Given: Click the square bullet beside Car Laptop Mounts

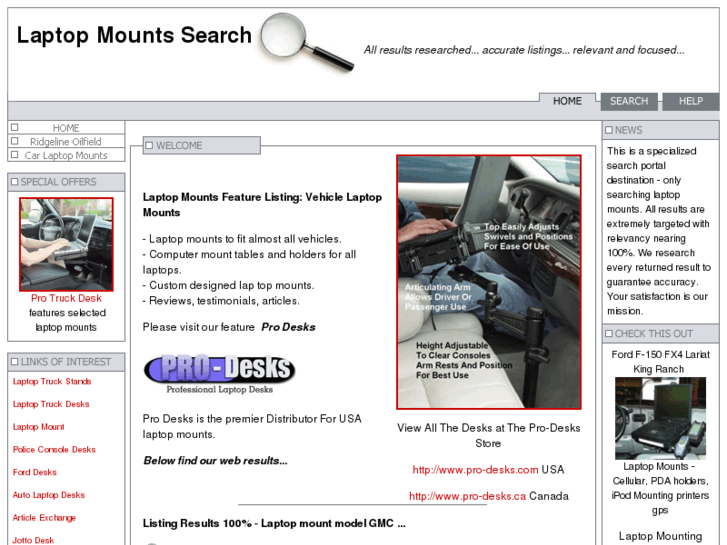Looking at the screenshot, I should point(15,154).
